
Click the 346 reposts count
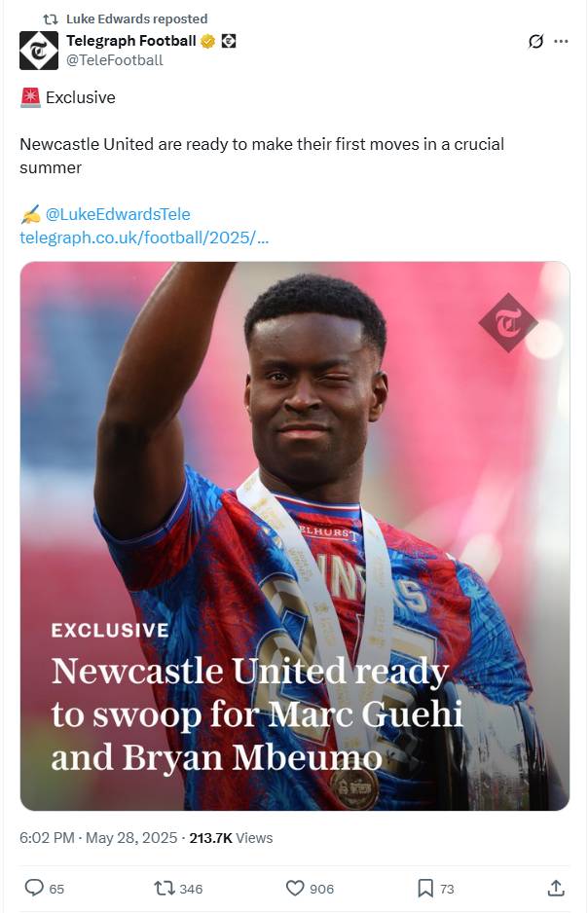pos(191,889)
